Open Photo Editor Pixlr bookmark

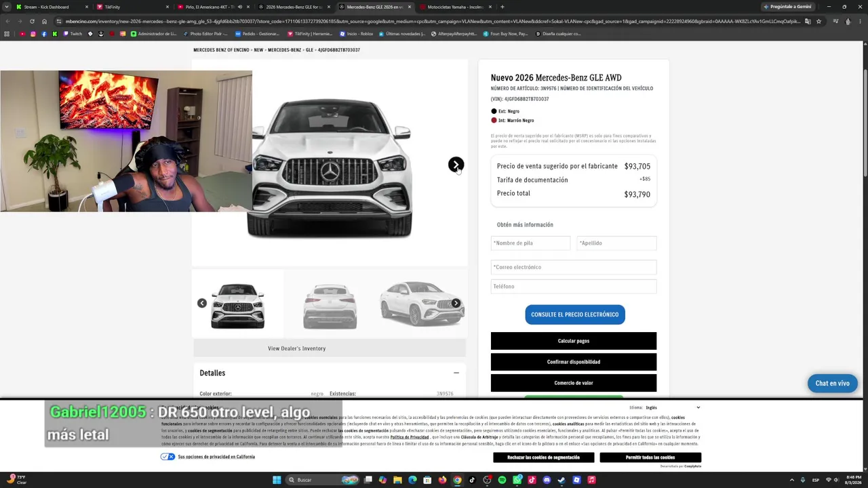(x=205, y=34)
